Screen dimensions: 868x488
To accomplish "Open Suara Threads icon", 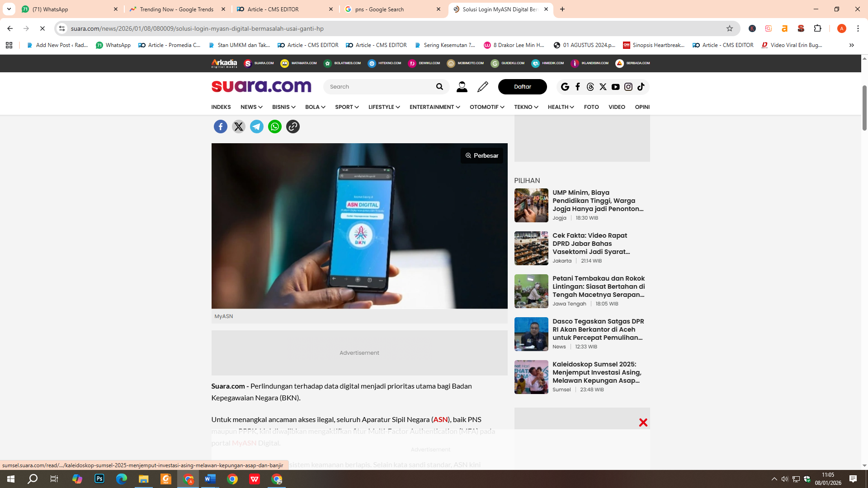I will 590,87.
